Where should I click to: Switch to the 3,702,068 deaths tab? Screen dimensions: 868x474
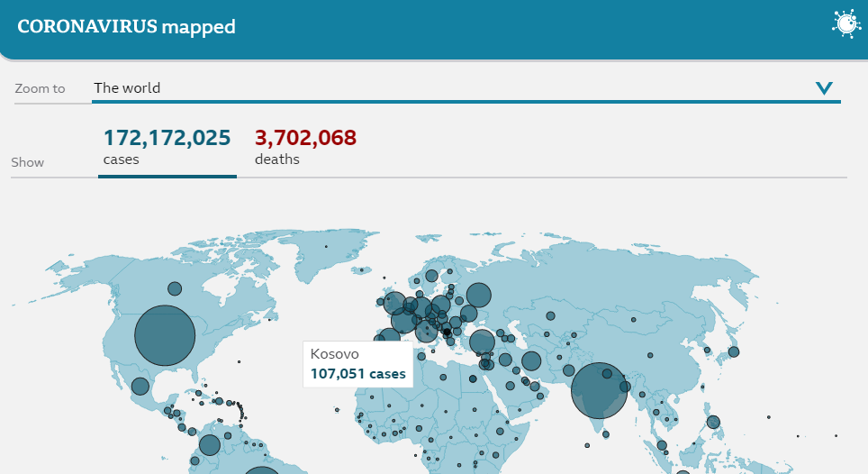305,147
